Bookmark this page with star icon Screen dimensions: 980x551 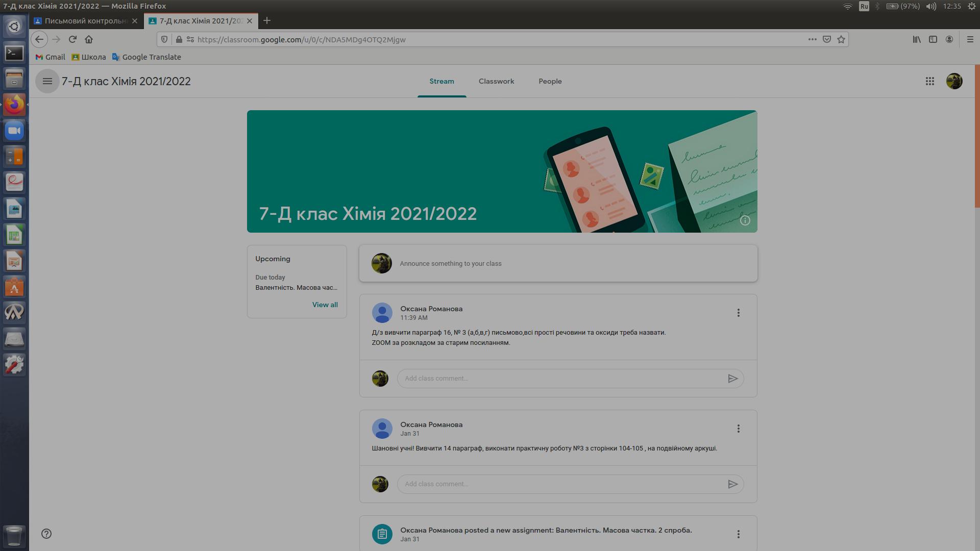tap(841, 39)
